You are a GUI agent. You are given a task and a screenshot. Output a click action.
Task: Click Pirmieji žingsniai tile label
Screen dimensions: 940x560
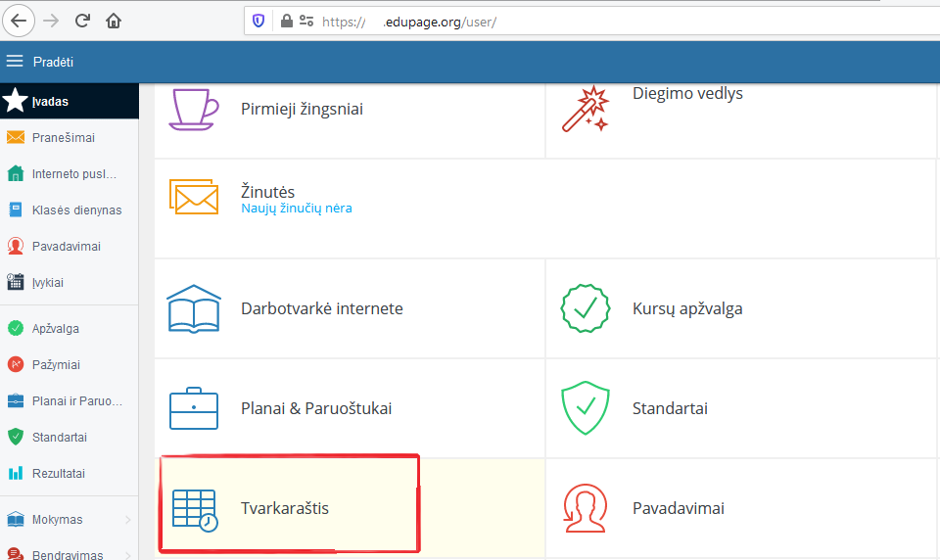[x=302, y=109]
